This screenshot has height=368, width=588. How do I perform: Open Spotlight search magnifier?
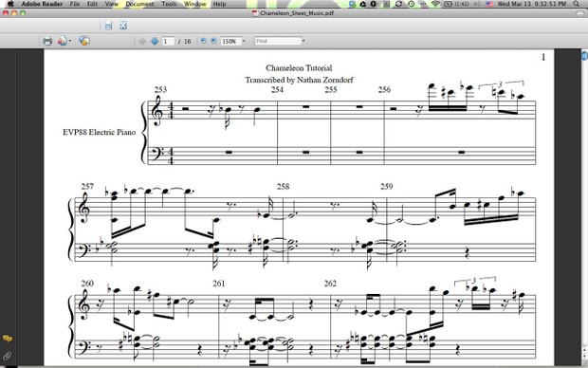pyautogui.click(x=576, y=4)
